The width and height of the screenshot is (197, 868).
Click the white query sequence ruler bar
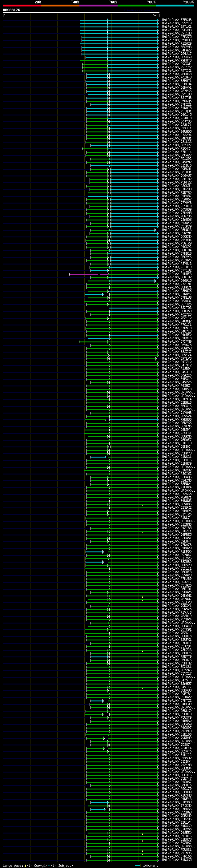click(81, 12)
